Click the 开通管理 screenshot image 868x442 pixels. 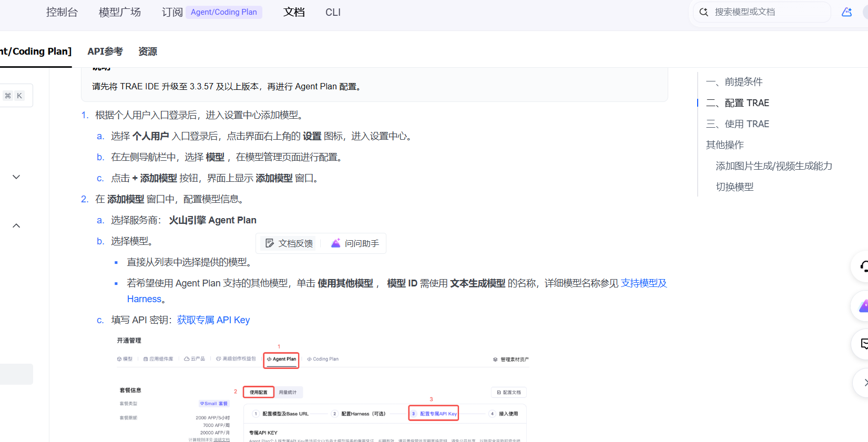click(323, 388)
